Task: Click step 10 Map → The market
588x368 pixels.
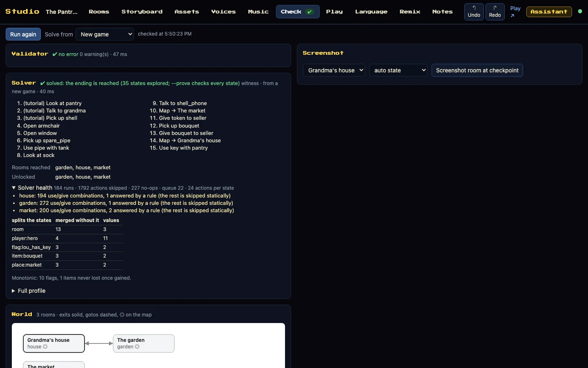Action: 182,111
